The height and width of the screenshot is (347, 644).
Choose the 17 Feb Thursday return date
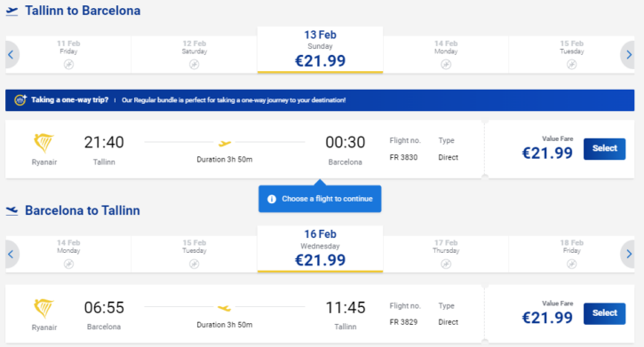[446, 255]
